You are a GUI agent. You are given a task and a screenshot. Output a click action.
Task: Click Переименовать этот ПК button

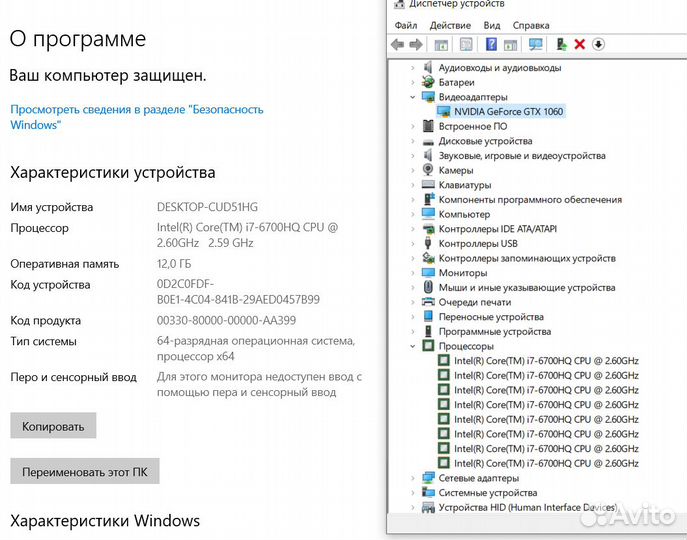click(85, 472)
